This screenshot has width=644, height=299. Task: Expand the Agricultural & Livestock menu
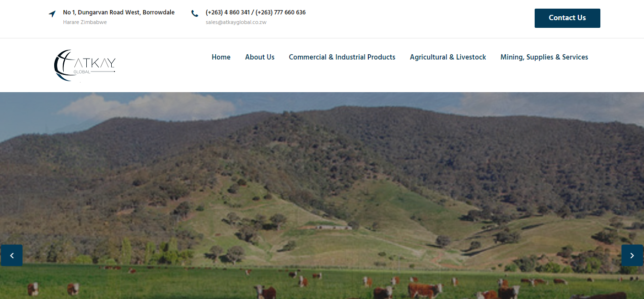point(448,57)
